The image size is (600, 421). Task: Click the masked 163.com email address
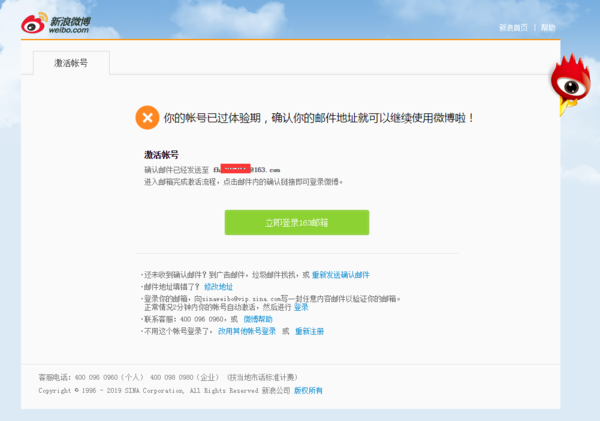pyautogui.click(x=246, y=169)
